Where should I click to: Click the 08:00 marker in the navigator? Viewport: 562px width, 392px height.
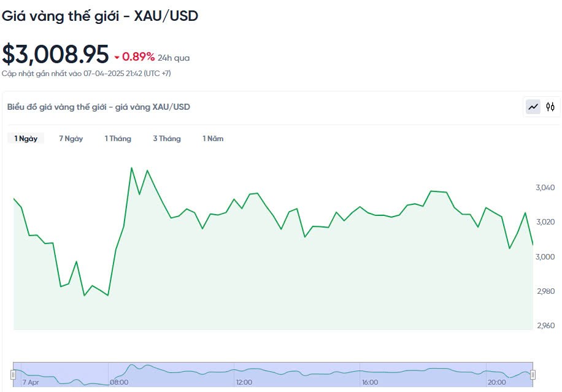119,382
